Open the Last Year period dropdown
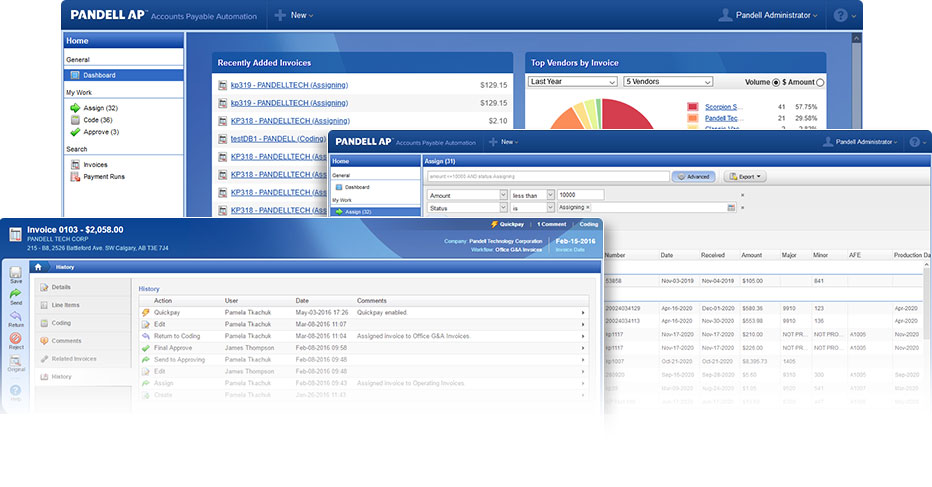The width and height of the screenshot is (932, 487). pos(572,81)
